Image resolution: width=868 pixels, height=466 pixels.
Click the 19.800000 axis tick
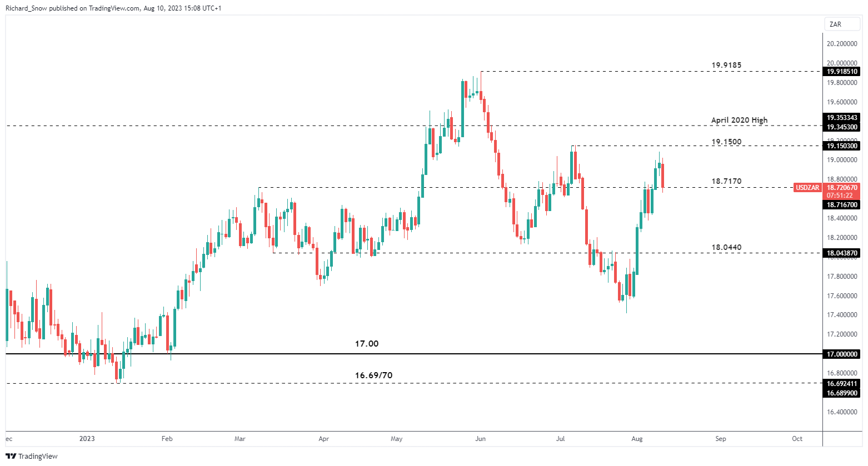(x=841, y=83)
